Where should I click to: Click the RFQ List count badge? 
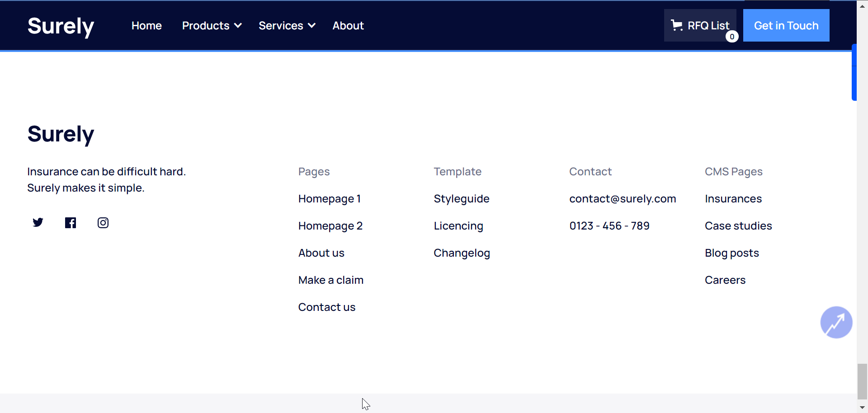[732, 37]
